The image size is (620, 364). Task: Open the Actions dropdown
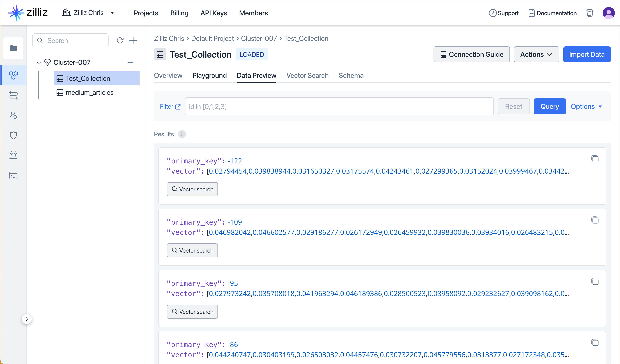(x=536, y=54)
